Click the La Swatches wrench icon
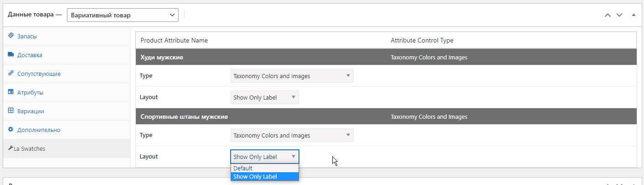Viewport: 644px width, 185px height. coord(10,148)
